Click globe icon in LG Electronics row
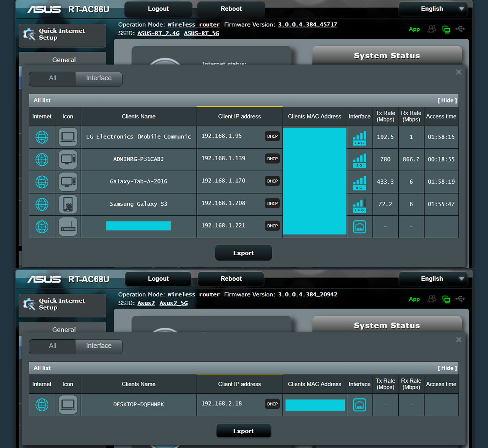488x448 pixels. [x=42, y=137]
